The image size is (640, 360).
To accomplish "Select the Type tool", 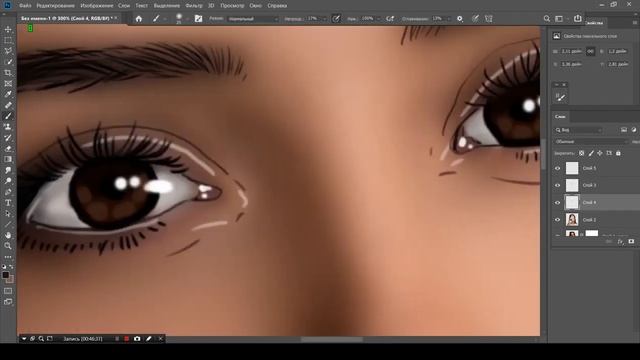I will tap(8, 203).
